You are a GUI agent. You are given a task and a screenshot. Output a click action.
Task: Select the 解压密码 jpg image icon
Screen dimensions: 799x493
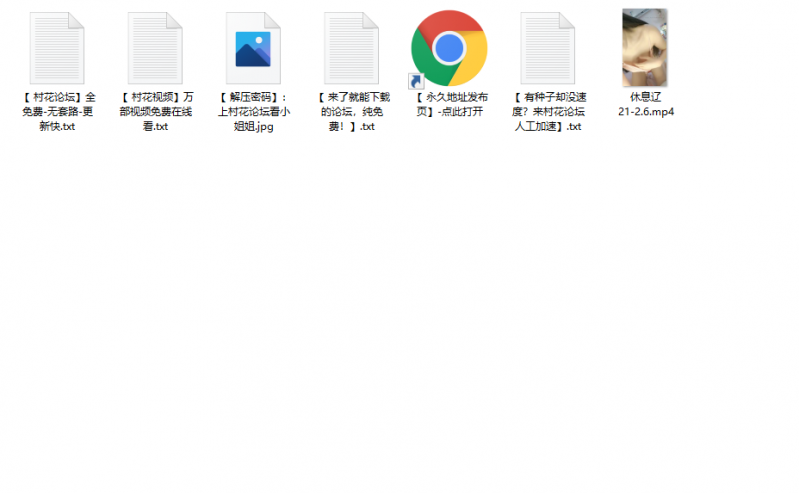tap(253, 48)
